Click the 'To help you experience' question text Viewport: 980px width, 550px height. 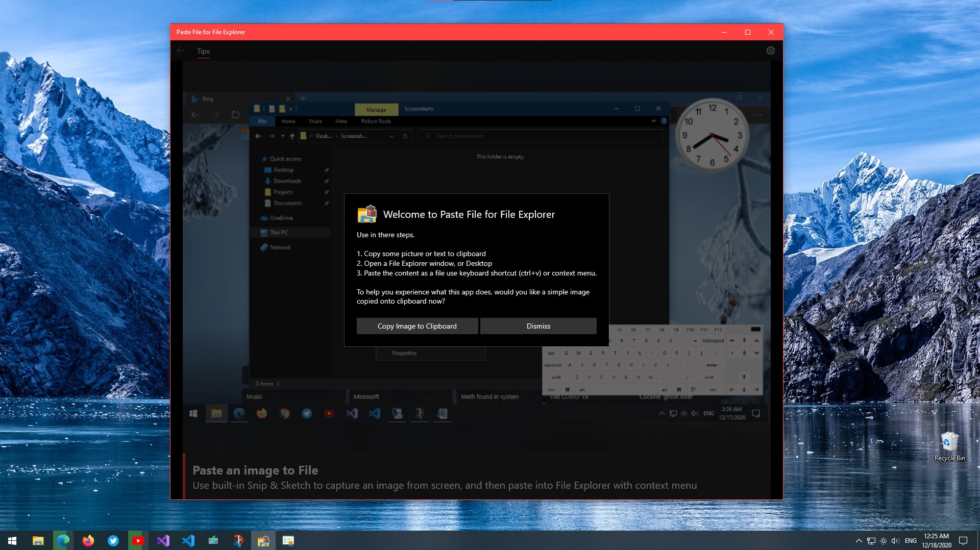473,296
